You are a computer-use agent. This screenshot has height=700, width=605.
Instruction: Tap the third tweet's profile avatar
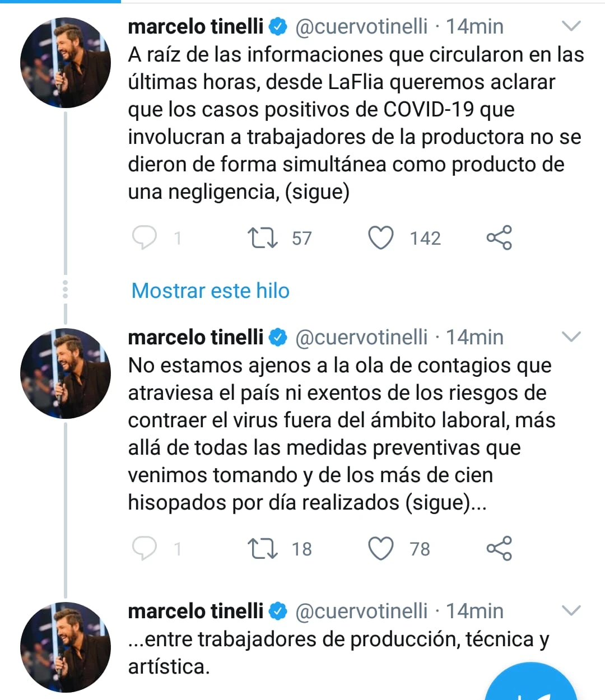(66, 647)
